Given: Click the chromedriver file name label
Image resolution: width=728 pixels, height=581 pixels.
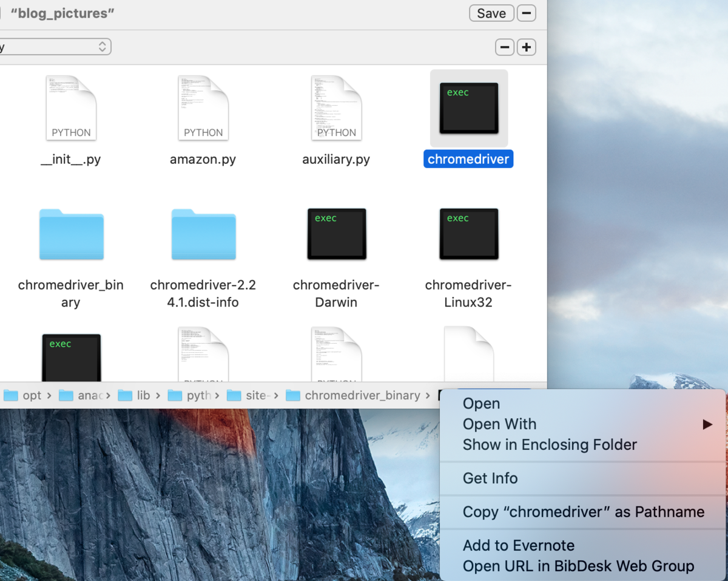Looking at the screenshot, I should tap(468, 160).
